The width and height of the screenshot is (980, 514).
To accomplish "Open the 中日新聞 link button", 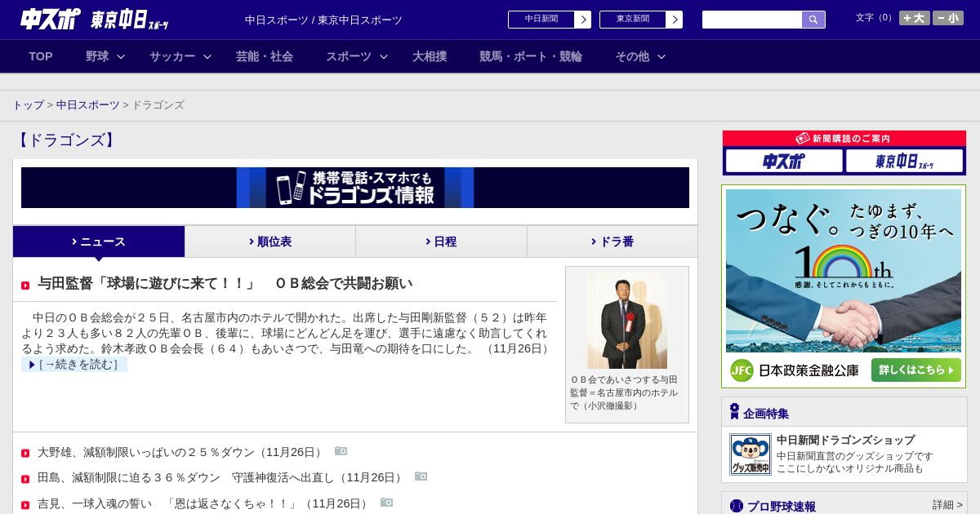I will [541, 20].
